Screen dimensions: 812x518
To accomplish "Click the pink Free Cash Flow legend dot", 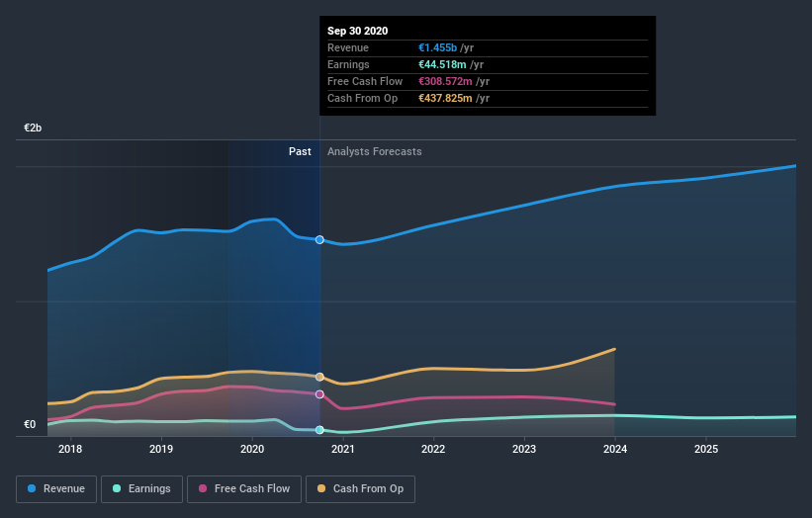I will [203, 488].
